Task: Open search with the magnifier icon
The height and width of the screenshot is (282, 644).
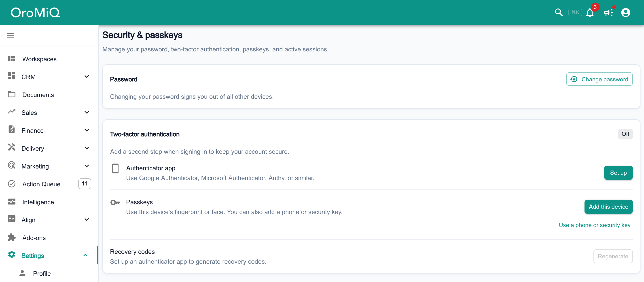Action: 559,13
